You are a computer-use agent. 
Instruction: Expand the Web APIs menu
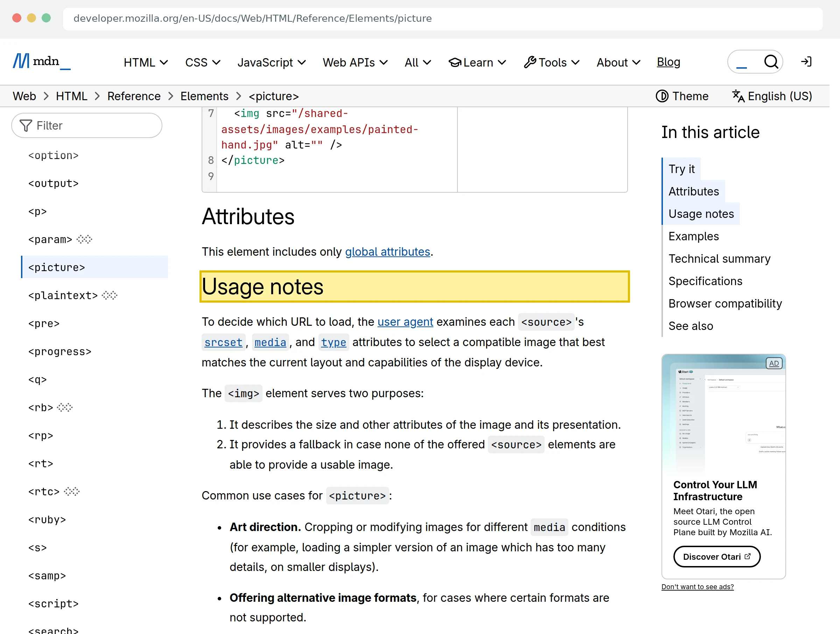(x=355, y=62)
